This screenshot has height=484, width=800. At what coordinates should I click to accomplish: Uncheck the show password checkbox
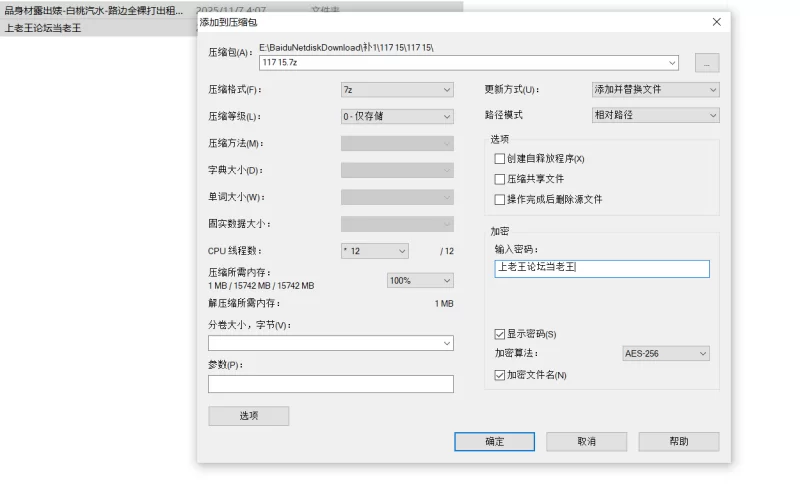pos(500,334)
